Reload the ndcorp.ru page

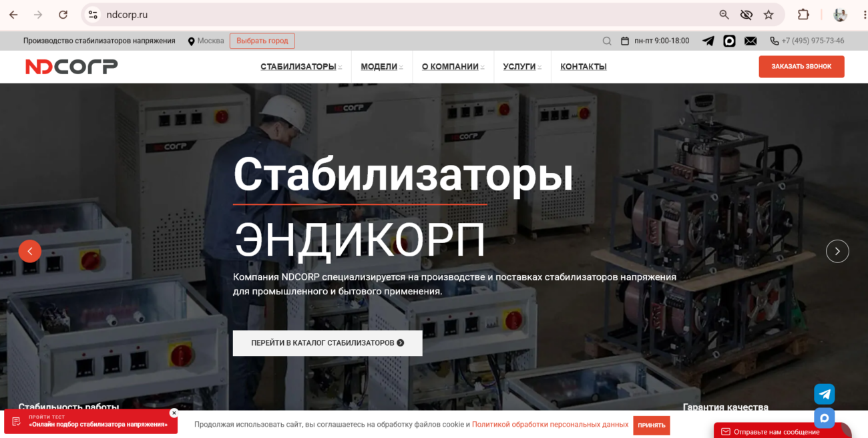63,15
